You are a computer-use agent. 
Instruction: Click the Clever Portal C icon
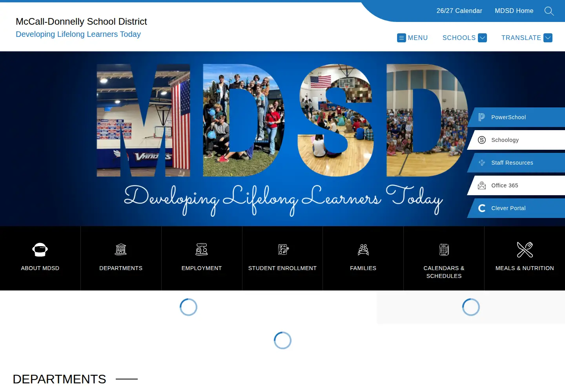tap(482, 208)
